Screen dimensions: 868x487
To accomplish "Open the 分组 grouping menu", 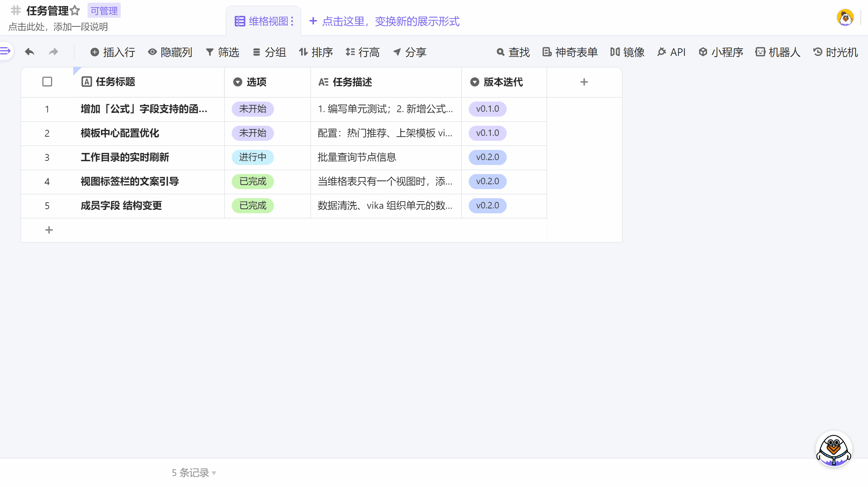I will [269, 52].
